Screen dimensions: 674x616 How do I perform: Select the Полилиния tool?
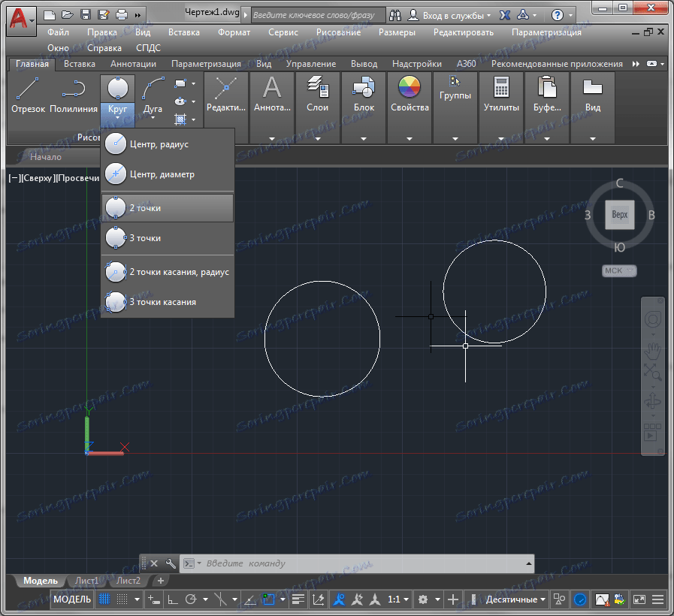click(x=73, y=89)
